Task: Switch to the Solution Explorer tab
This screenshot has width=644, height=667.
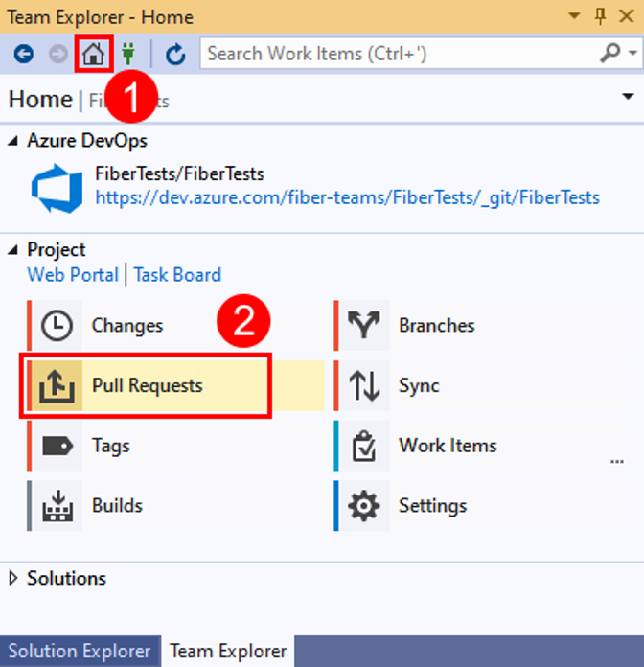Action: [80, 652]
